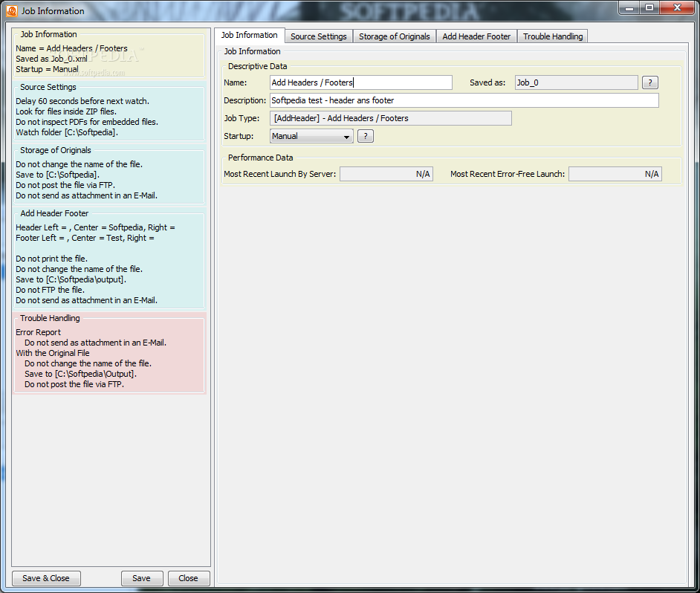Click the Most Recent Error-Free Launch field
This screenshot has width=700, height=593.
coord(615,174)
